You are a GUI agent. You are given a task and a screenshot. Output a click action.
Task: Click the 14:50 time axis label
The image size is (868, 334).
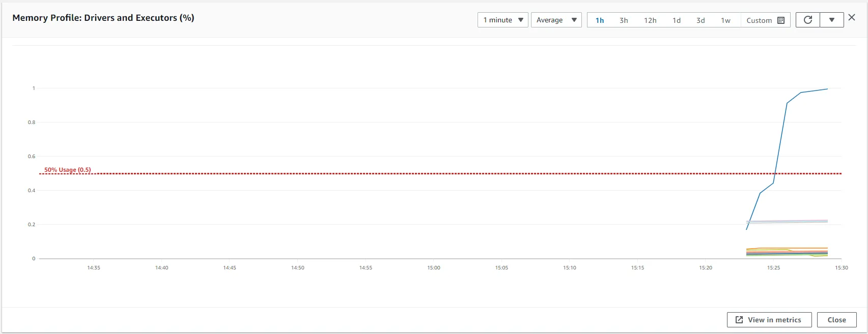298,267
